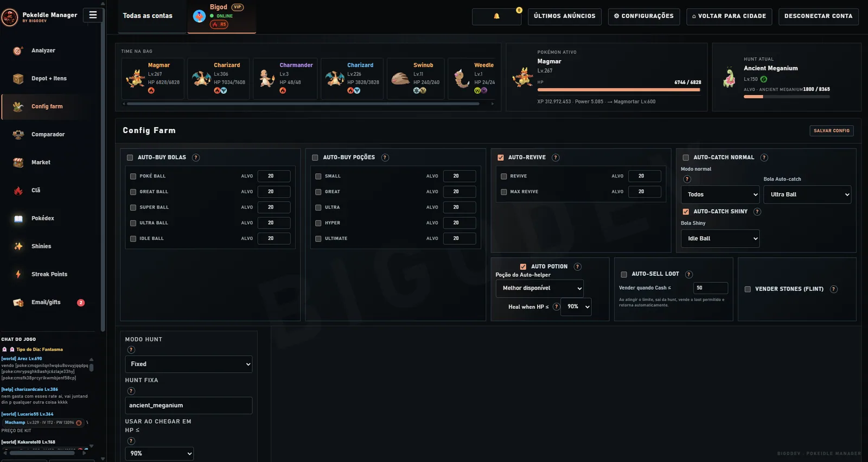
Task: Click the Heal when HP help icon
Action: 556,307
